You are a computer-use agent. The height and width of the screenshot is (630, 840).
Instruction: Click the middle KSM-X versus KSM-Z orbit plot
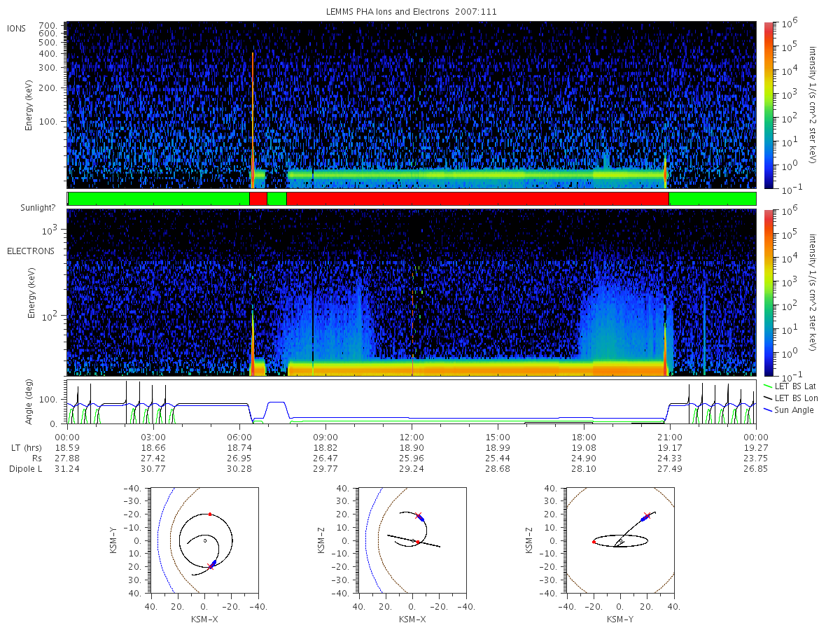click(412, 540)
